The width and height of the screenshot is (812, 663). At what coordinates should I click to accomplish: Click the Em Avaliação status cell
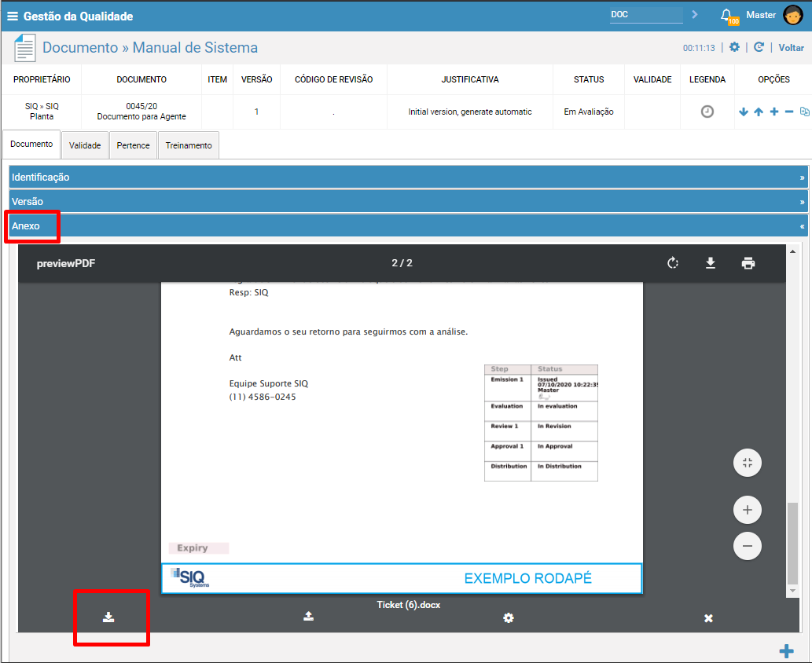588,112
